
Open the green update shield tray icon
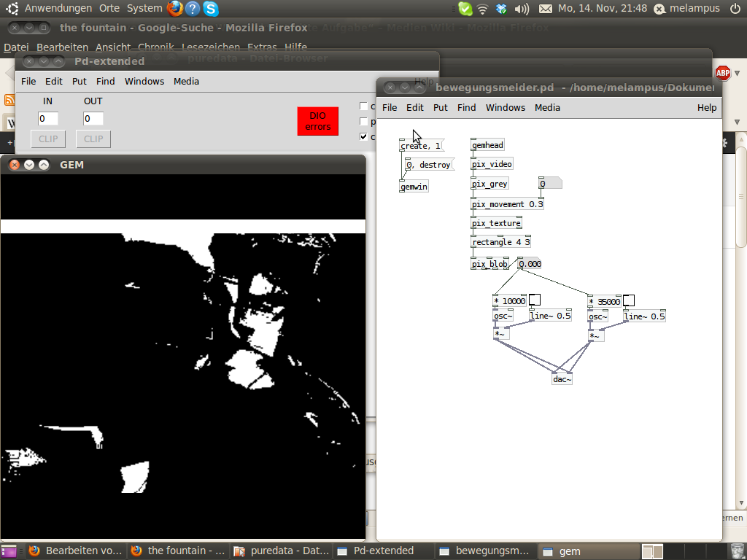coord(465,9)
